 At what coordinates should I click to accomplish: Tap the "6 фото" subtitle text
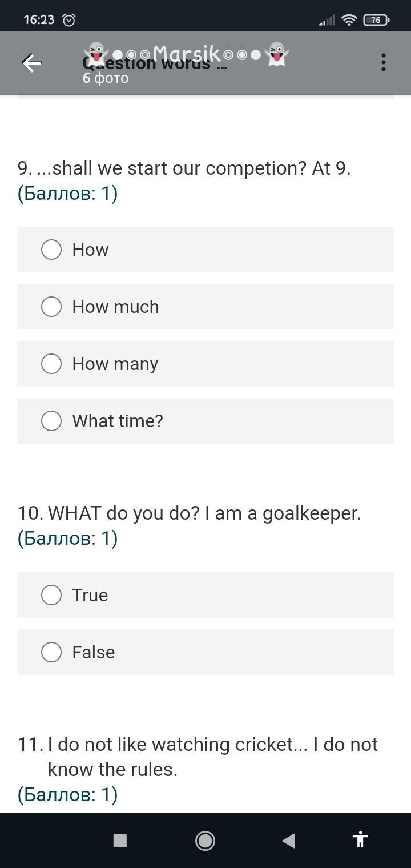[106, 78]
